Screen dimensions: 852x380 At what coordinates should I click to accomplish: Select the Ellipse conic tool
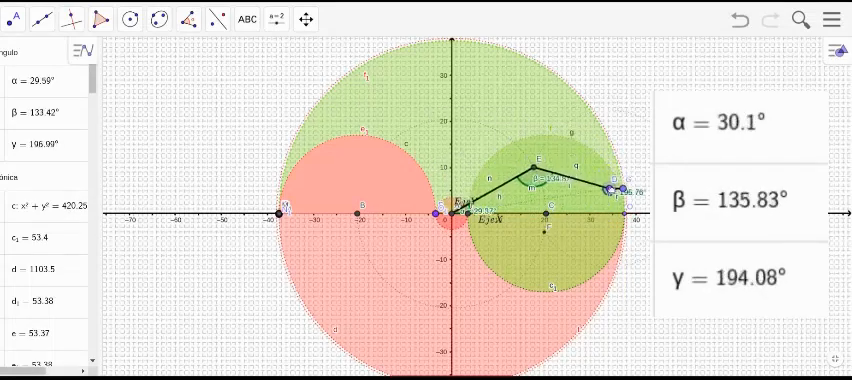[159, 20]
